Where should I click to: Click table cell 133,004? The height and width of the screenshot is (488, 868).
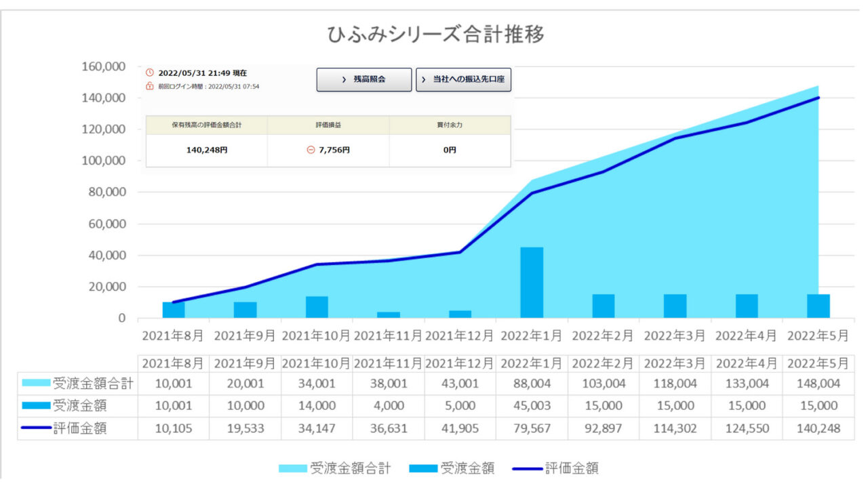(x=747, y=384)
